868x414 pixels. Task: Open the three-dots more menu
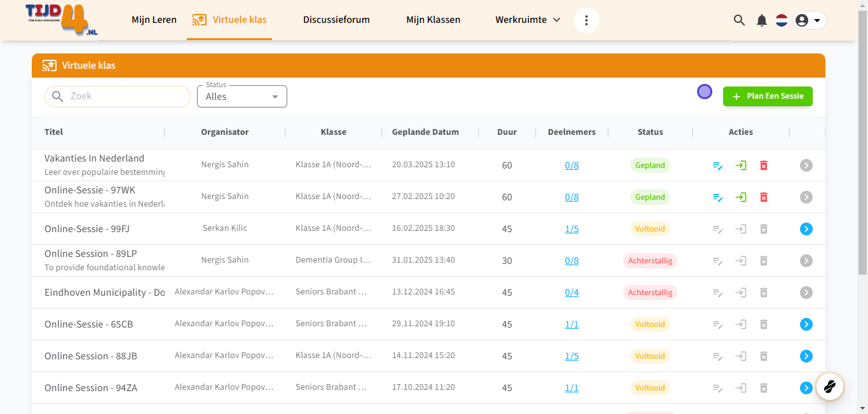[x=587, y=20]
